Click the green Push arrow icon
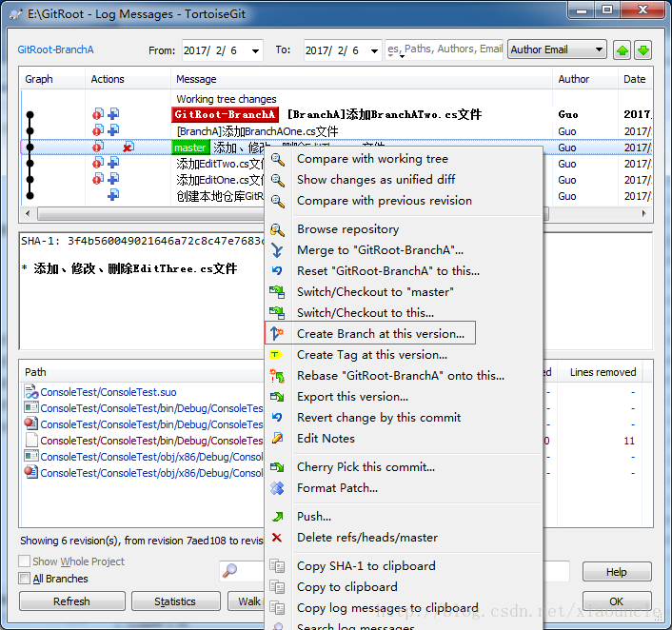The width and height of the screenshot is (672, 630). tap(277, 517)
